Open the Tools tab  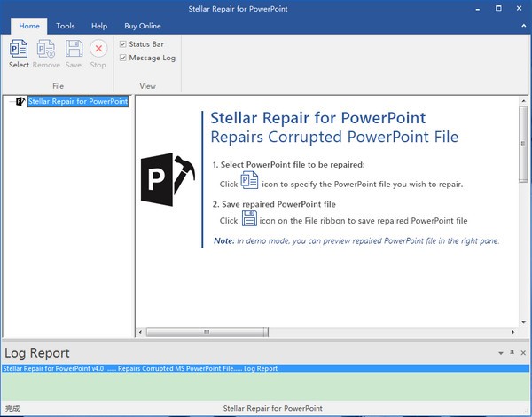tap(66, 27)
